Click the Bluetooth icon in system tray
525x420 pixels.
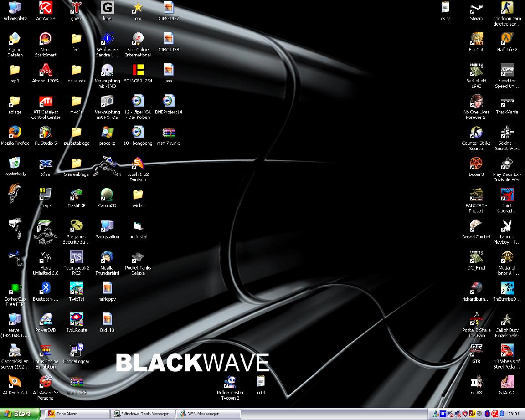502,414
